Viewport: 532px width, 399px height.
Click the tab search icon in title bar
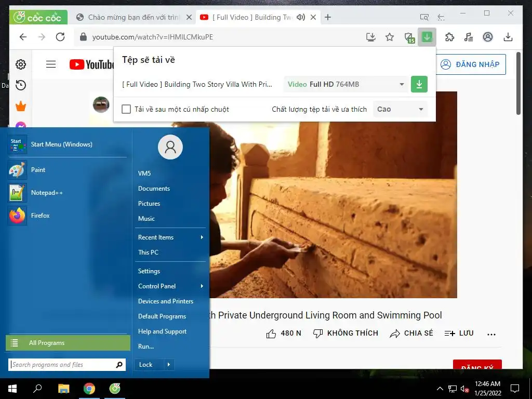coord(424,17)
